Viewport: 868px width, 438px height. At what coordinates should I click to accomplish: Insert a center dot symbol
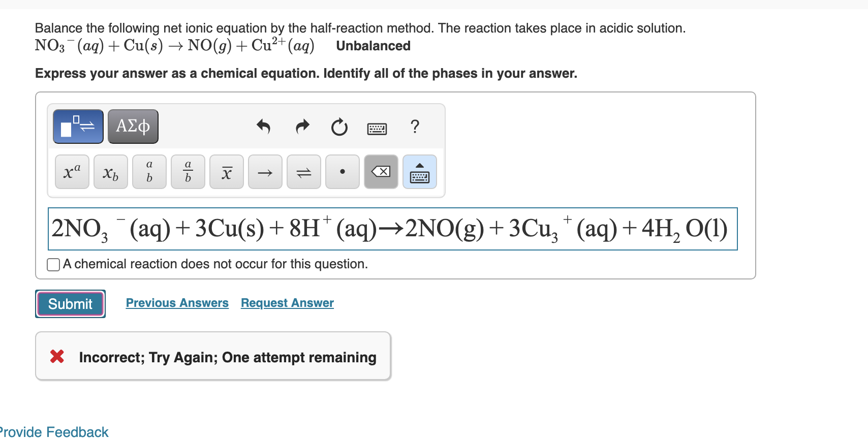pyautogui.click(x=342, y=172)
